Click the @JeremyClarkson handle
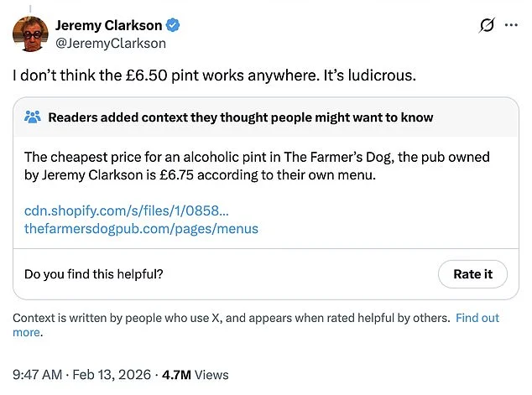The height and width of the screenshot is (395, 532). (110, 43)
